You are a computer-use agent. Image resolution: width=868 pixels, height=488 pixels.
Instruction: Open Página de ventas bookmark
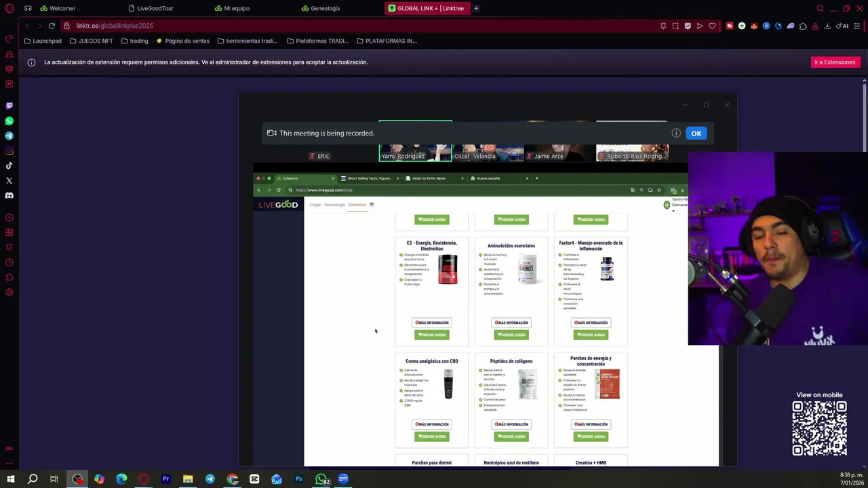(182, 41)
